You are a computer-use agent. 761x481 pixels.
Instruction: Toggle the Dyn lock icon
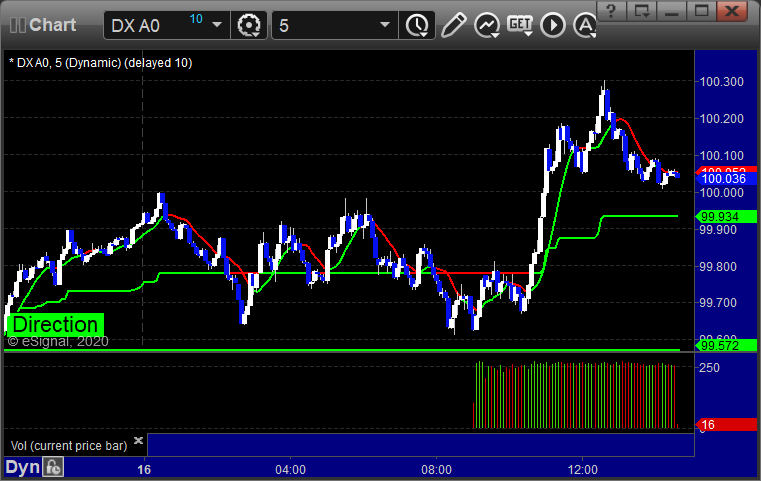(x=53, y=467)
